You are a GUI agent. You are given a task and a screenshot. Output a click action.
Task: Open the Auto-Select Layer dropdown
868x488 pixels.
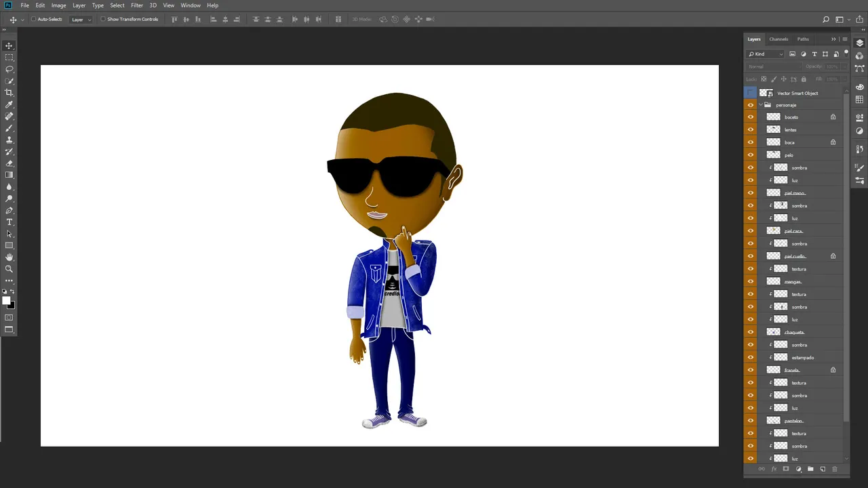pyautogui.click(x=81, y=19)
